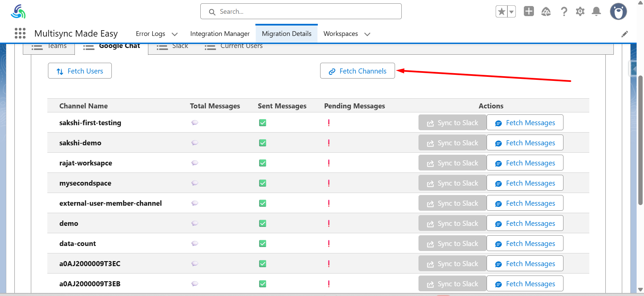Click sent checkbox for rajat-worksapce

pos(263,163)
